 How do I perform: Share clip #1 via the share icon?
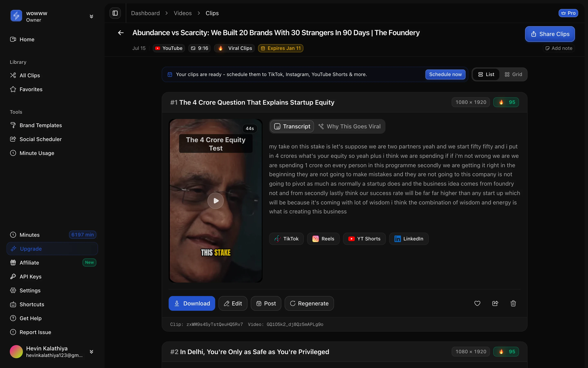pos(495,303)
